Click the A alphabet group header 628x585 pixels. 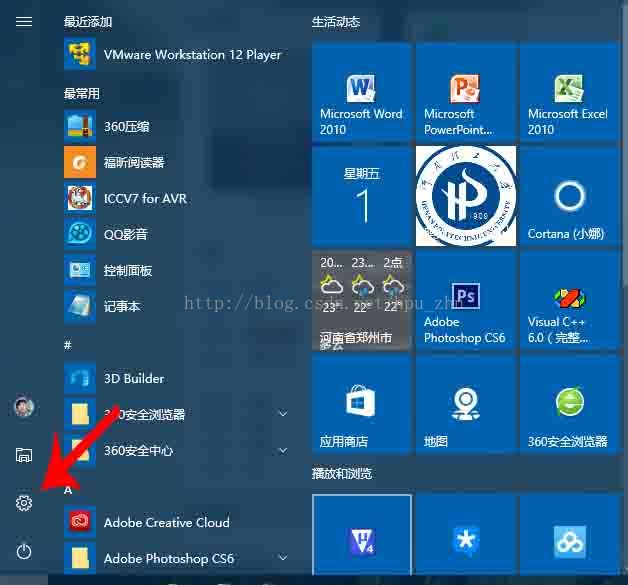tap(68, 489)
